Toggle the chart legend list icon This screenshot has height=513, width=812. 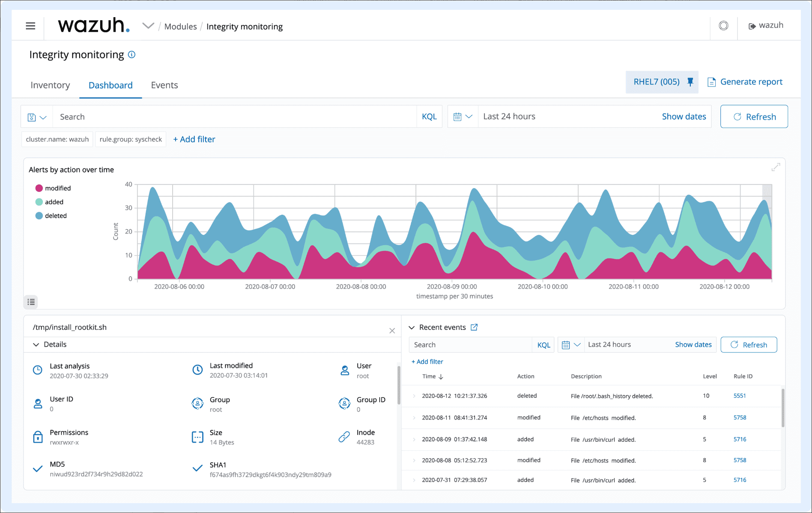pyautogui.click(x=31, y=302)
